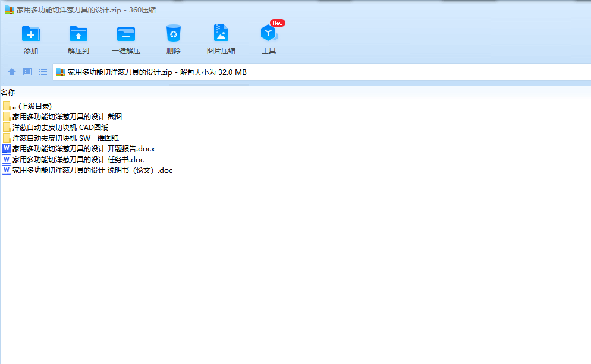The width and height of the screenshot is (591, 364).
Task: Select the folder 洋葱自动去皮切块机 CAD图纸
Action: pyautogui.click(x=55, y=127)
